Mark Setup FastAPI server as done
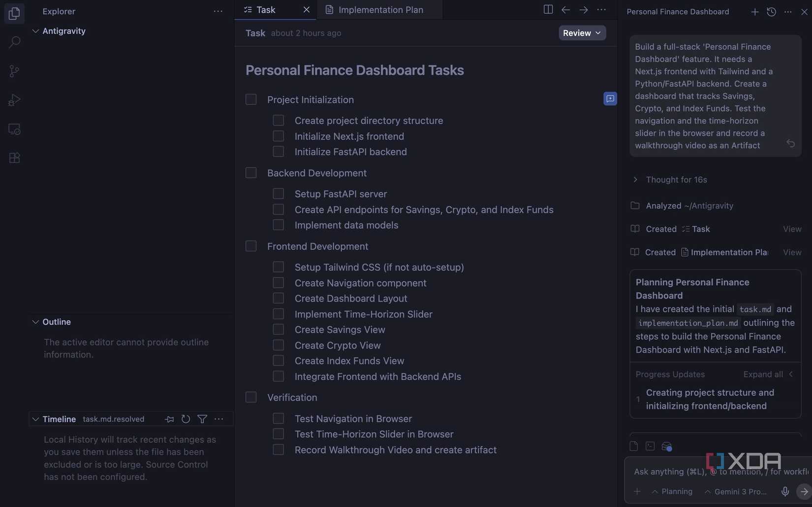812x507 pixels. [278, 193]
